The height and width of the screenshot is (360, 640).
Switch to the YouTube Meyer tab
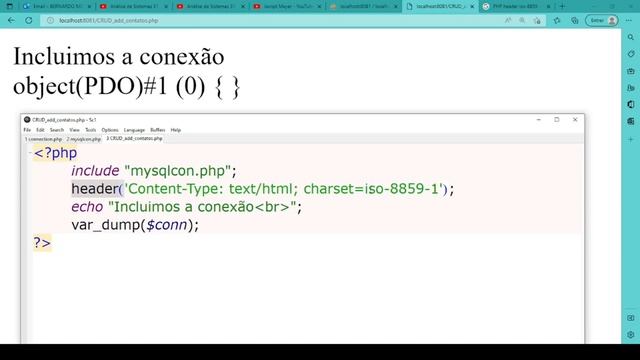287,7
